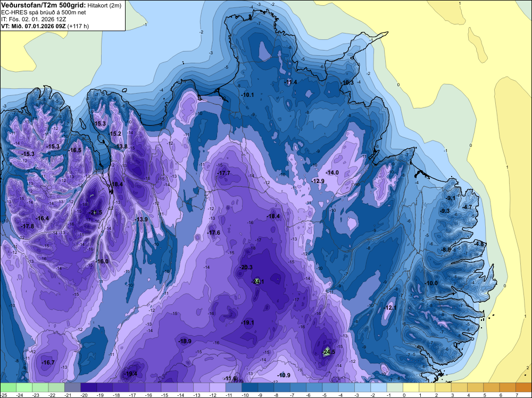Click the -17.8 temperature label

click(x=28, y=226)
